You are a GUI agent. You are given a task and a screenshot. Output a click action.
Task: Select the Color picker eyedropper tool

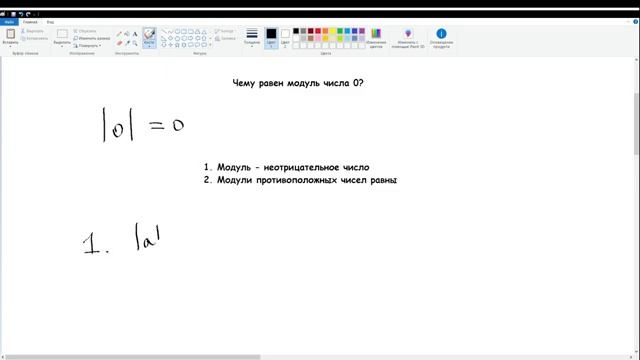(x=127, y=43)
